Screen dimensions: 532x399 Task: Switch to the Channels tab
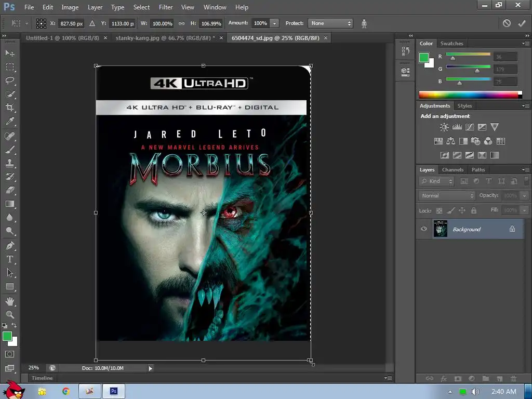click(x=453, y=170)
